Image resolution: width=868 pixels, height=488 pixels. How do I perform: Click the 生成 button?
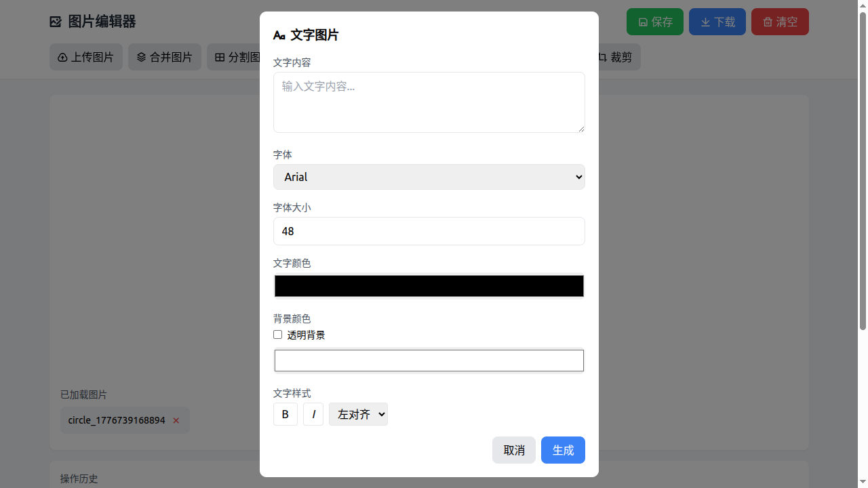pyautogui.click(x=563, y=450)
